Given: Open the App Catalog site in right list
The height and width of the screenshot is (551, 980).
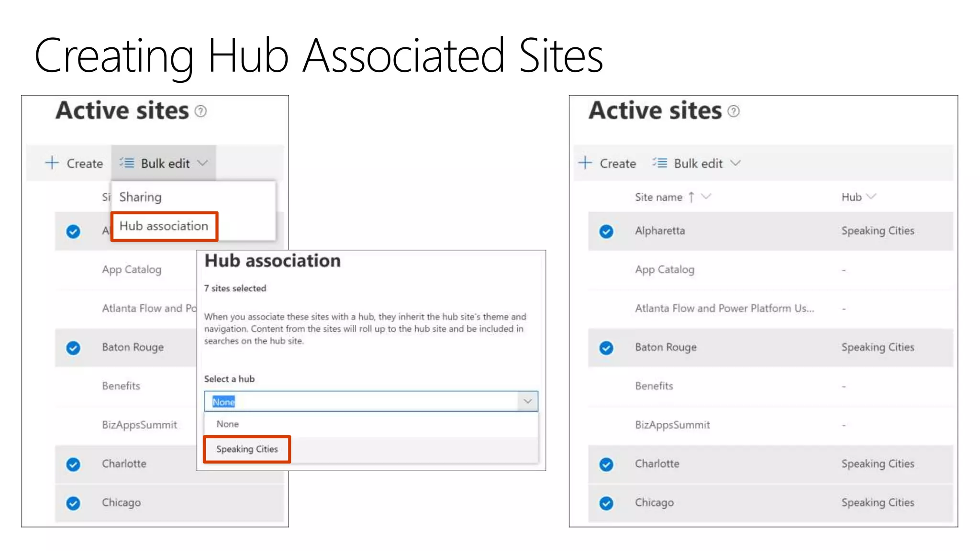Looking at the screenshot, I should [664, 270].
